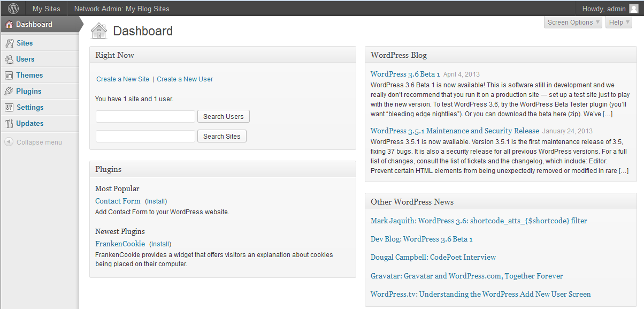This screenshot has height=309, width=644.
Task: Open the WordPress 3.6 Beta 1 blog post
Action: [405, 74]
